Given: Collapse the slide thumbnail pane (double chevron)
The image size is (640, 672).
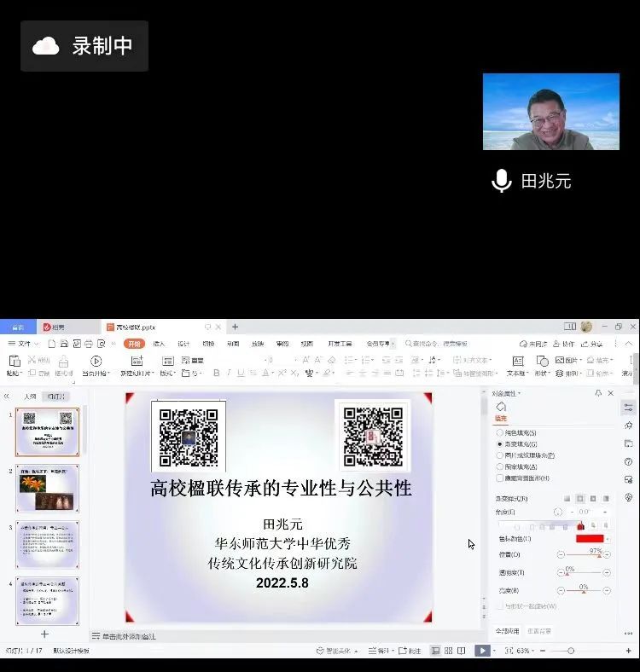Looking at the screenshot, I should coord(7,397).
